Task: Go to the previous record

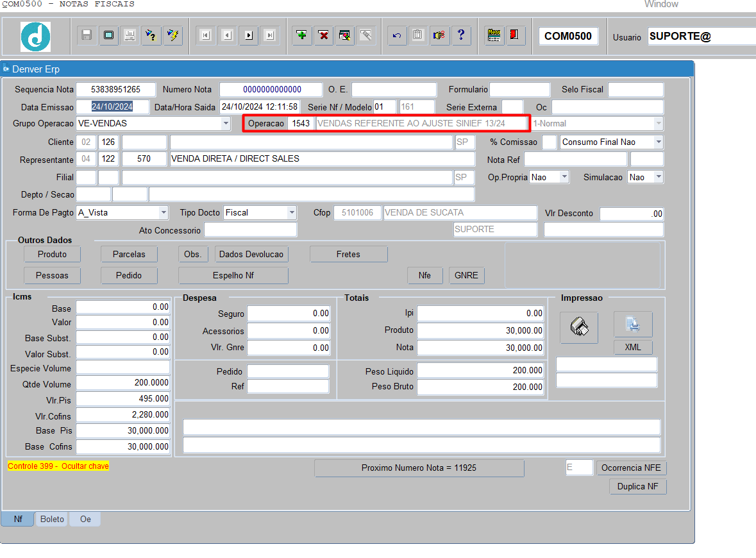Action: pyautogui.click(x=228, y=35)
